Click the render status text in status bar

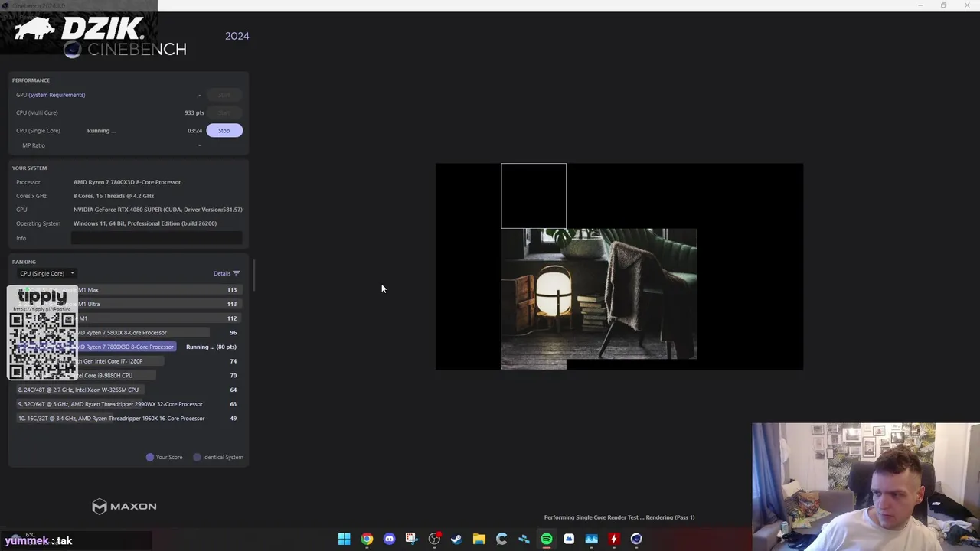[x=619, y=517]
